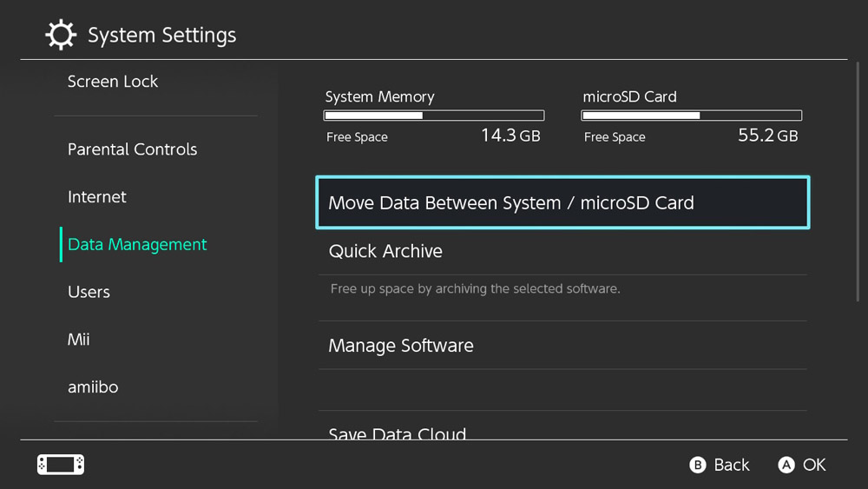Click the microSD Card usage bar
The width and height of the screenshot is (868, 489).
tap(692, 116)
